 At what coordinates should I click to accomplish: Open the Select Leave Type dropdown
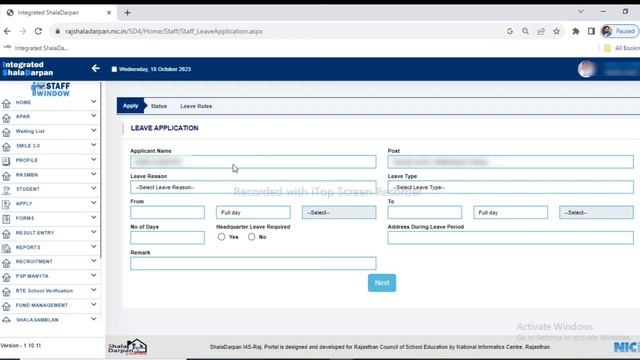(511, 187)
